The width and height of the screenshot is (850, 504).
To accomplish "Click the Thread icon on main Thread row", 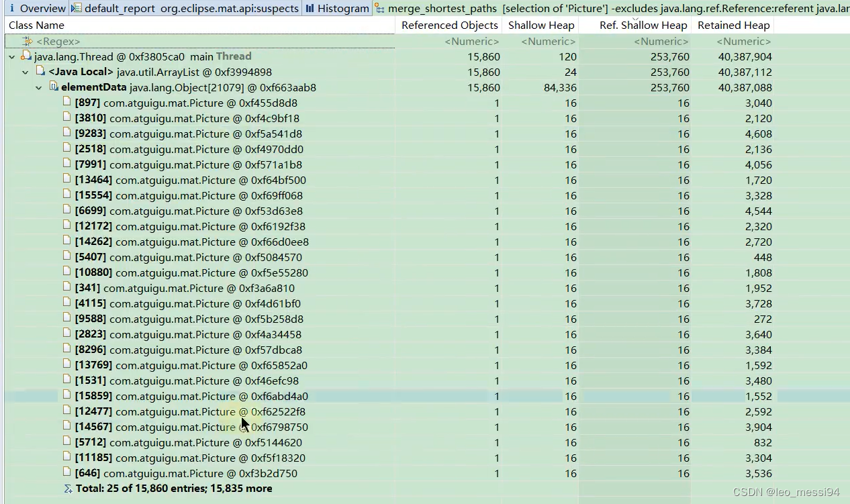I will point(26,56).
